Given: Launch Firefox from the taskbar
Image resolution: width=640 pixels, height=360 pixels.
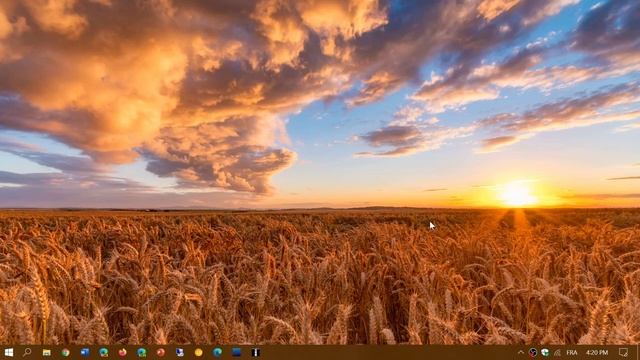Looking at the screenshot, I should [x=122, y=352].
